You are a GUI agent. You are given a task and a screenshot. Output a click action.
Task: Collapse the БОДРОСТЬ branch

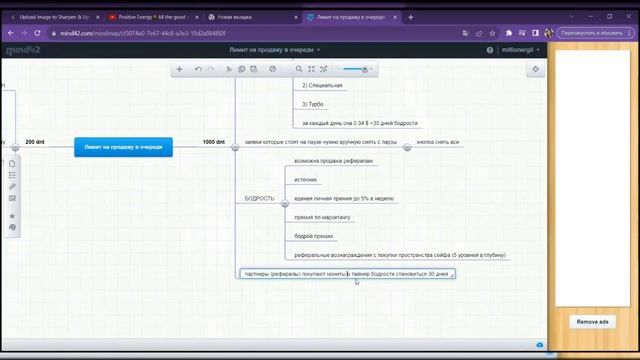click(x=285, y=203)
